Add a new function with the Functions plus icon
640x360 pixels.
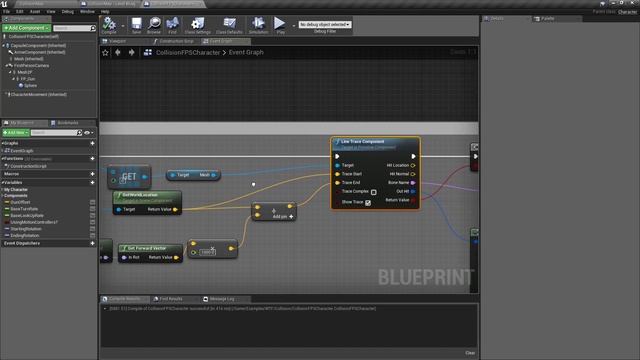coord(92,158)
